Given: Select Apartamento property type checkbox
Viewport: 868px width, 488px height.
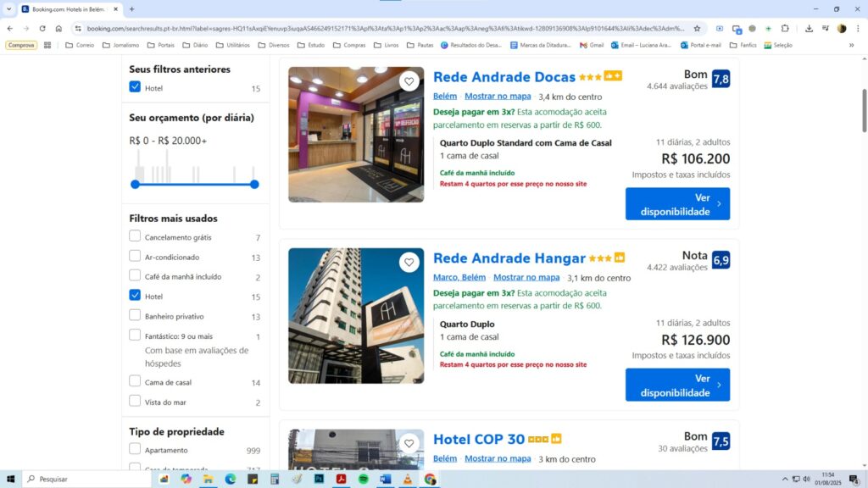Looking at the screenshot, I should (x=135, y=449).
